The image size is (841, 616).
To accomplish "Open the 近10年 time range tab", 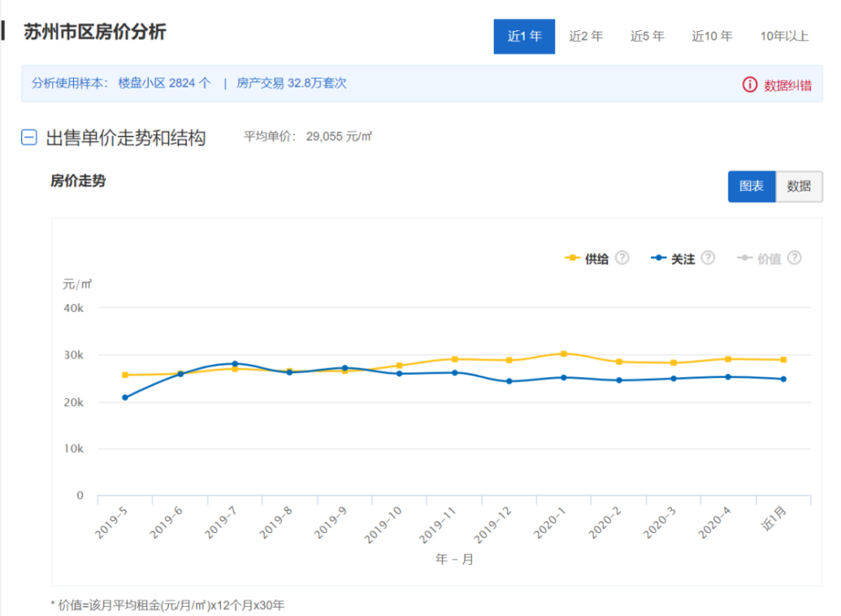I will click(711, 36).
